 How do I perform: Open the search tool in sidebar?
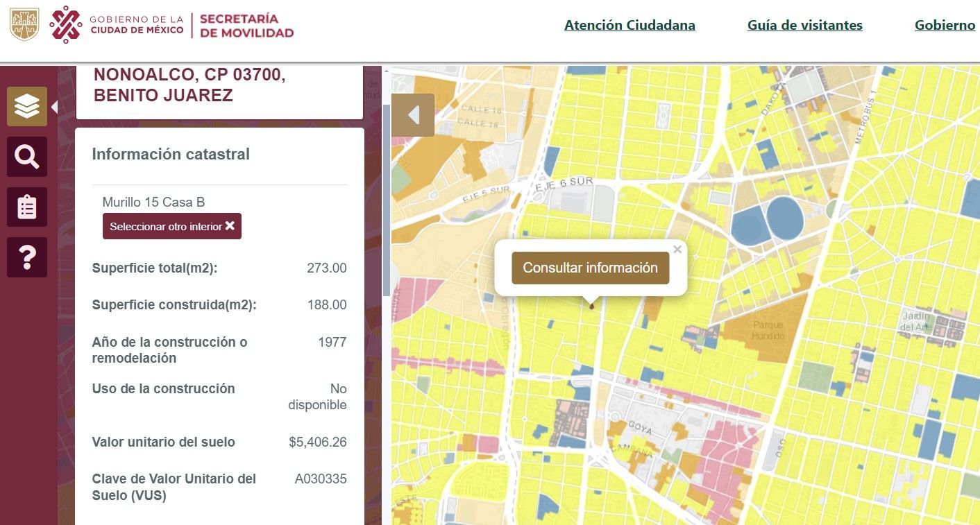click(27, 157)
